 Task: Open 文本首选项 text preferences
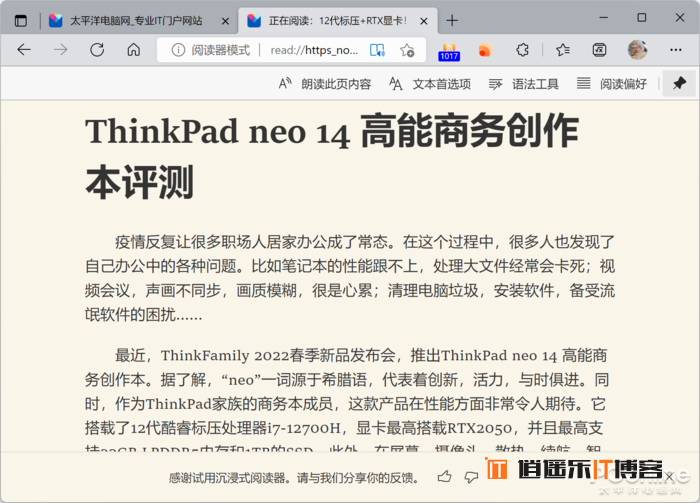coord(430,83)
